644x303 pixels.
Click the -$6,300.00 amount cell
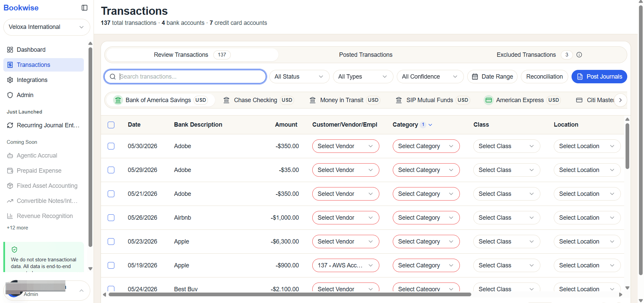(285, 242)
